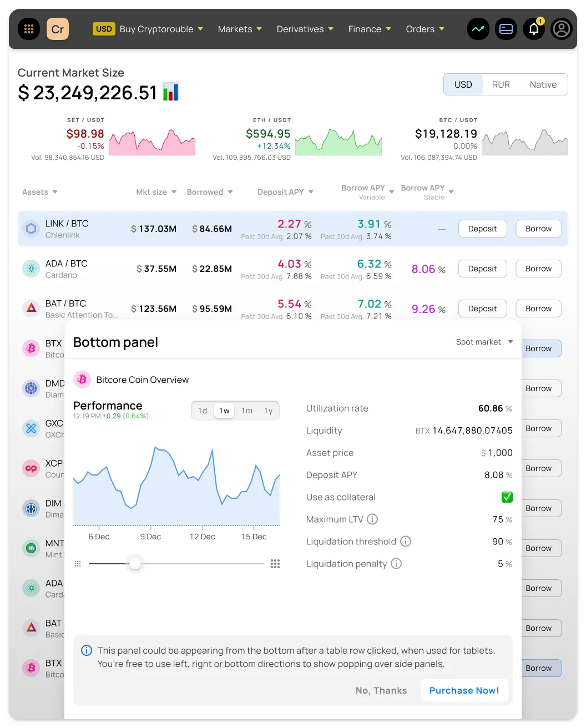Select the 1y performance range tab
The image size is (586, 728).
269,411
